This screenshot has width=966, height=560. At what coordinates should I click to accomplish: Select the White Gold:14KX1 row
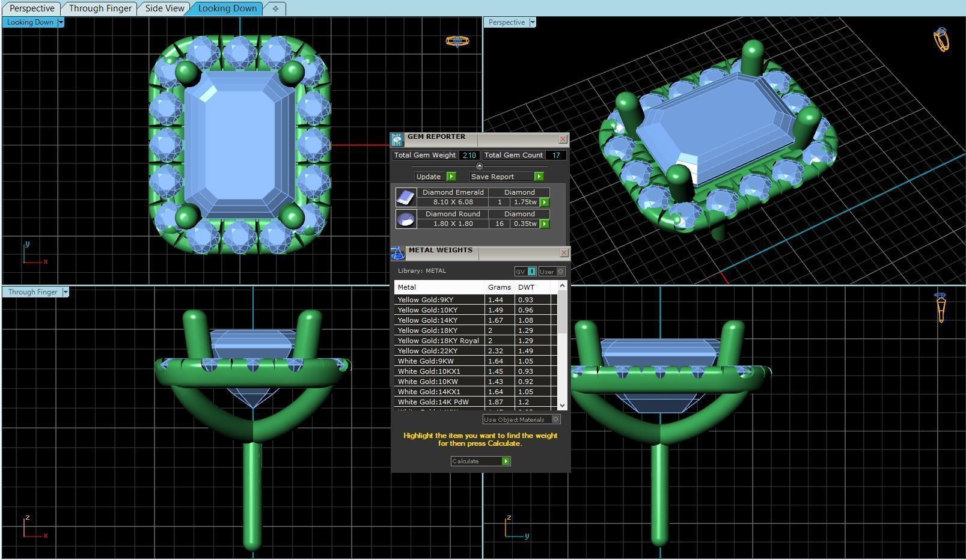point(476,392)
